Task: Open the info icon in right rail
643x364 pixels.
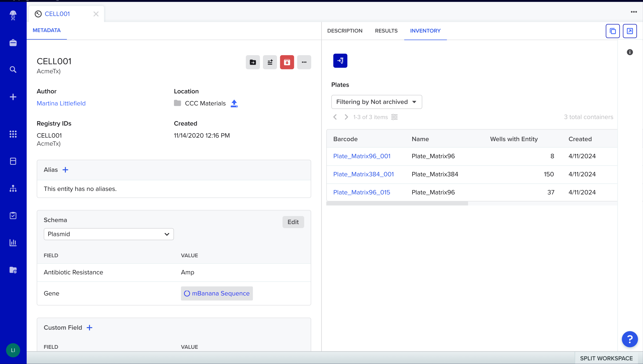Action: coord(630,52)
